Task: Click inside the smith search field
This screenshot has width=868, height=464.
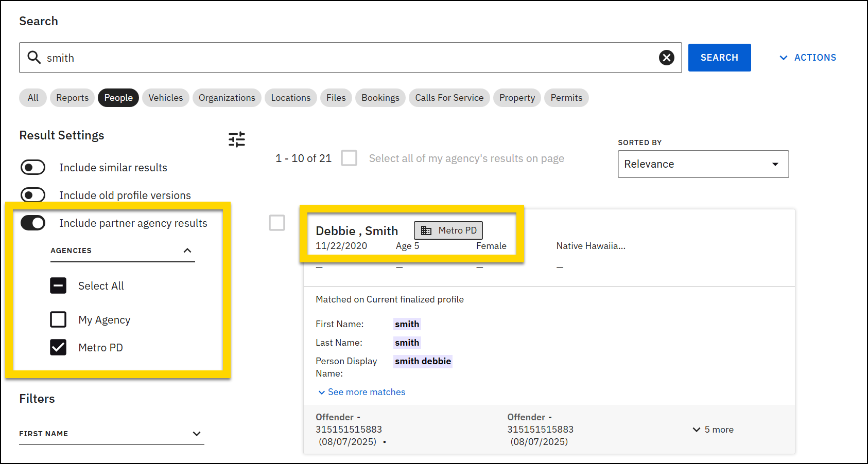Action: pyautogui.click(x=350, y=58)
